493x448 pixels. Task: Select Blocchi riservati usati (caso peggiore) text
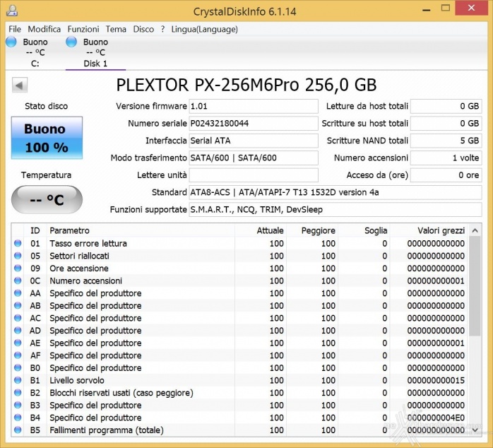pos(121,393)
